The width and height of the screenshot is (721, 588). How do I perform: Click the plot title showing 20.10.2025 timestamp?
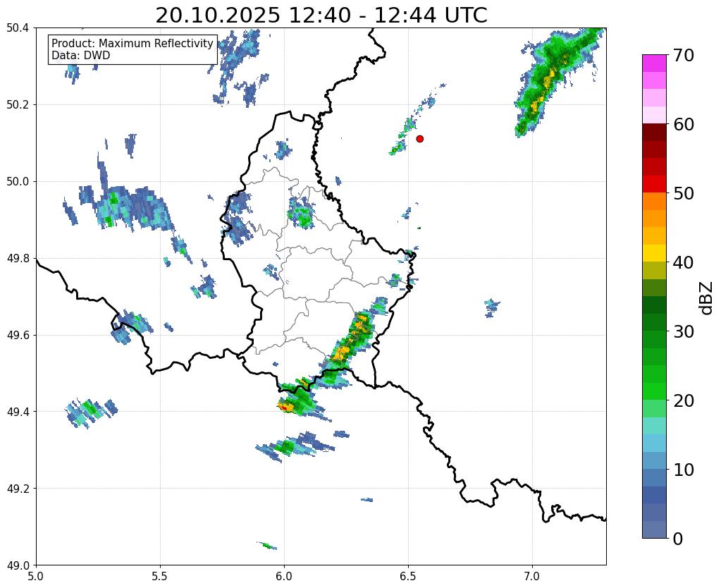[321, 16]
